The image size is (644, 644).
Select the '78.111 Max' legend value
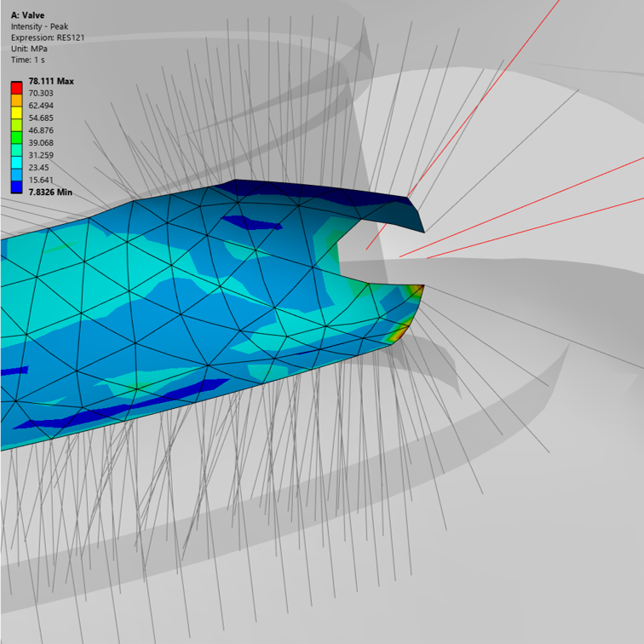coord(51,81)
